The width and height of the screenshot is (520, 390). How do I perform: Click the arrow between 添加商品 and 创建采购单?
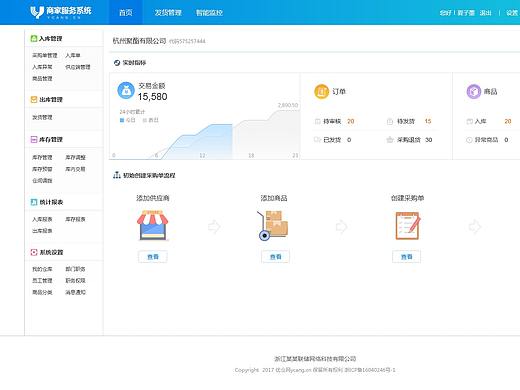341,227
